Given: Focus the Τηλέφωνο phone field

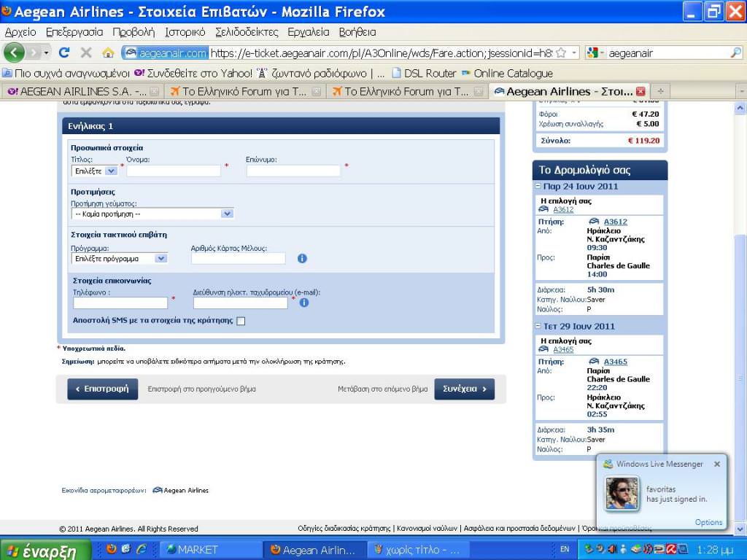Looking at the screenshot, I should click(x=120, y=303).
